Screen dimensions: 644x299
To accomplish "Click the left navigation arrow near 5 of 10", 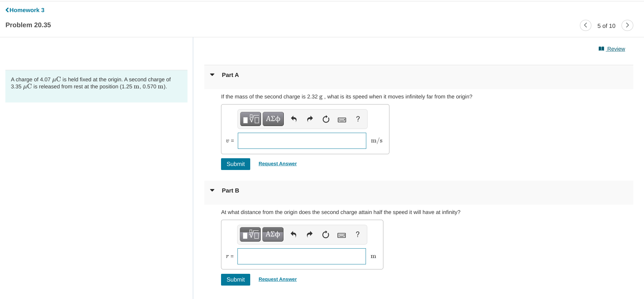I will (x=585, y=25).
